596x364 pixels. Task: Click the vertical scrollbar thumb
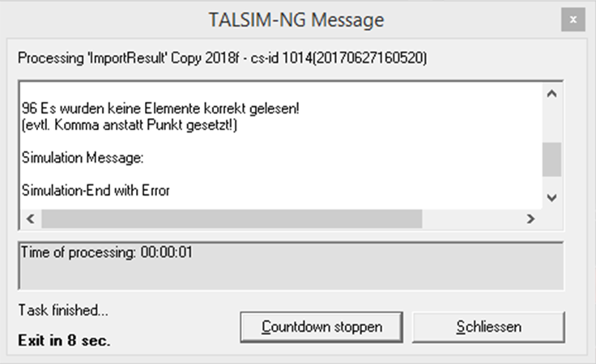point(551,159)
